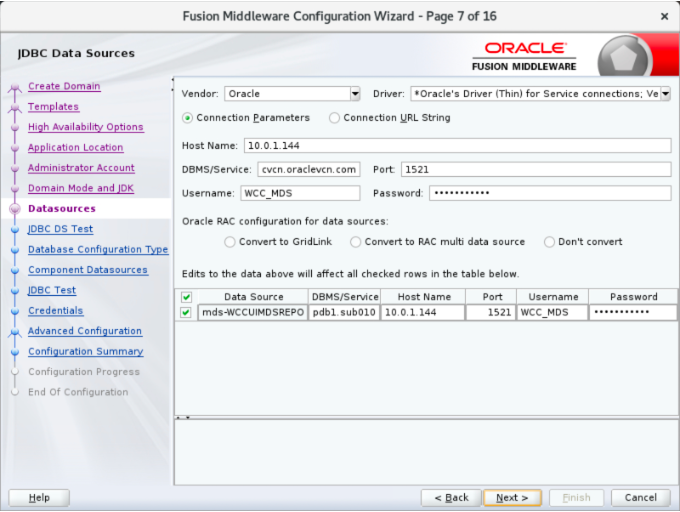Click into the DBMS/Service field
This screenshot has width=680, height=512.
coord(309,170)
